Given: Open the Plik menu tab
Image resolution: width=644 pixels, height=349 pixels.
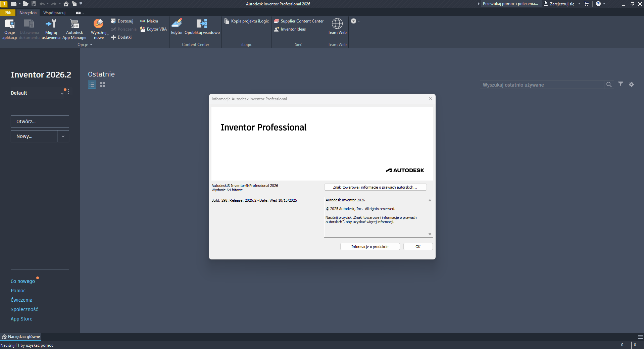Looking at the screenshot, I should coord(8,13).
